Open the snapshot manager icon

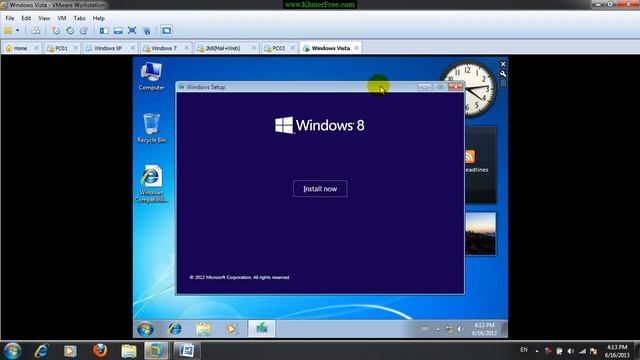coord(84,31)
